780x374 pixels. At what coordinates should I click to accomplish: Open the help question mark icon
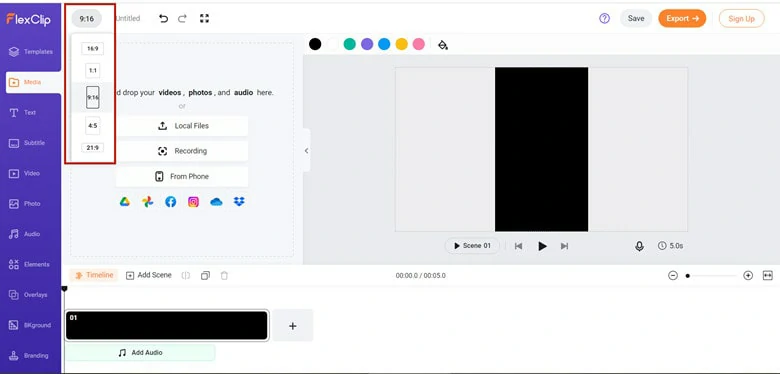tap(604, 18)
